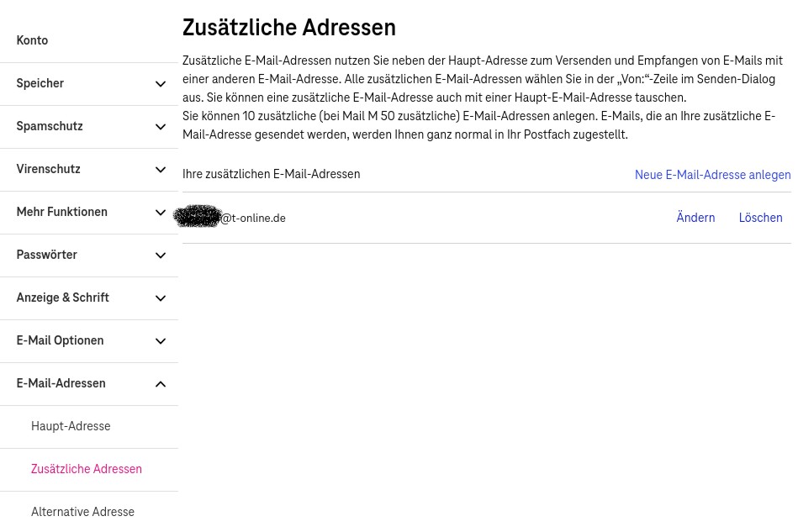The width and height of the screenshot is (798, 532).
Task: Expand the E-Mail Optionen chevron
Action: [161, 341]
